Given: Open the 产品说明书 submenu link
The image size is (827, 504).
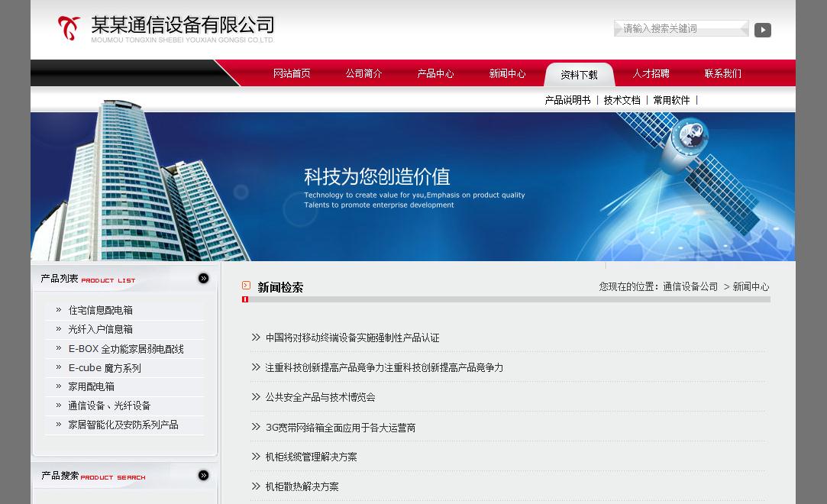Looking at the screenshot, I should click(x=567, y=100).
